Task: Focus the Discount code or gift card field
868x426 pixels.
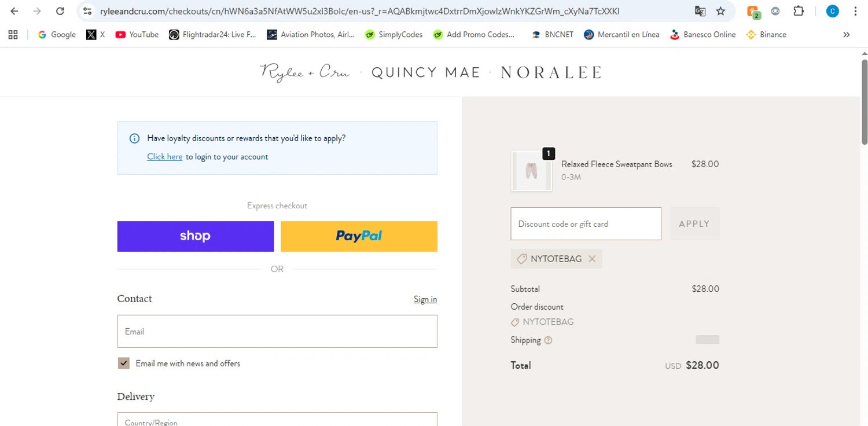Action: tap(586, 223)
